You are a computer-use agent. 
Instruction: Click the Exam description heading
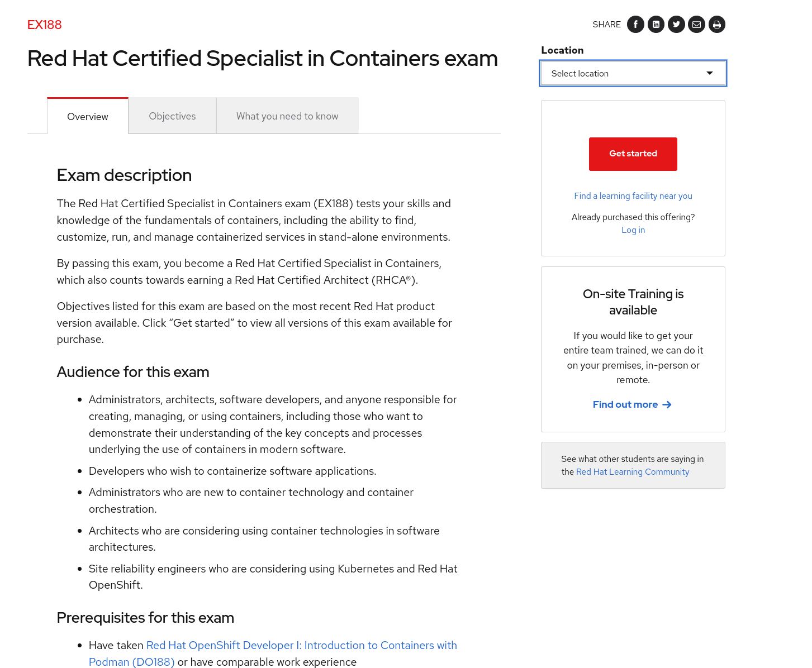[124, 175]
